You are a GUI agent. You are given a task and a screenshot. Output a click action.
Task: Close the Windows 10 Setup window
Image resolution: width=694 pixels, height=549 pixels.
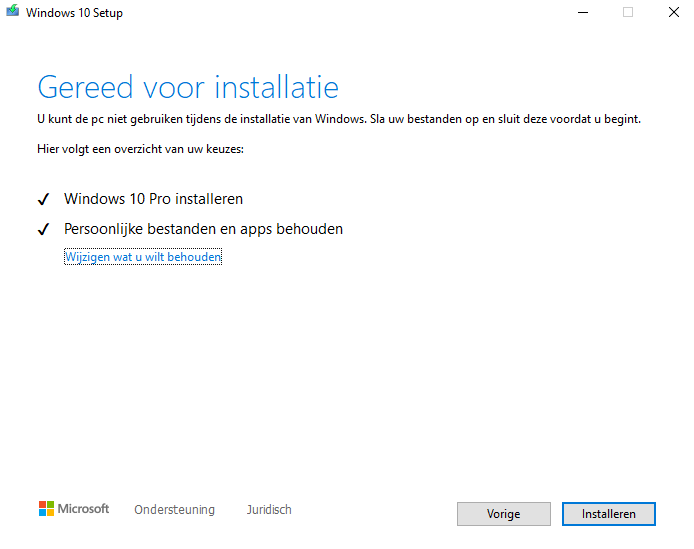(x=672, y=13)
